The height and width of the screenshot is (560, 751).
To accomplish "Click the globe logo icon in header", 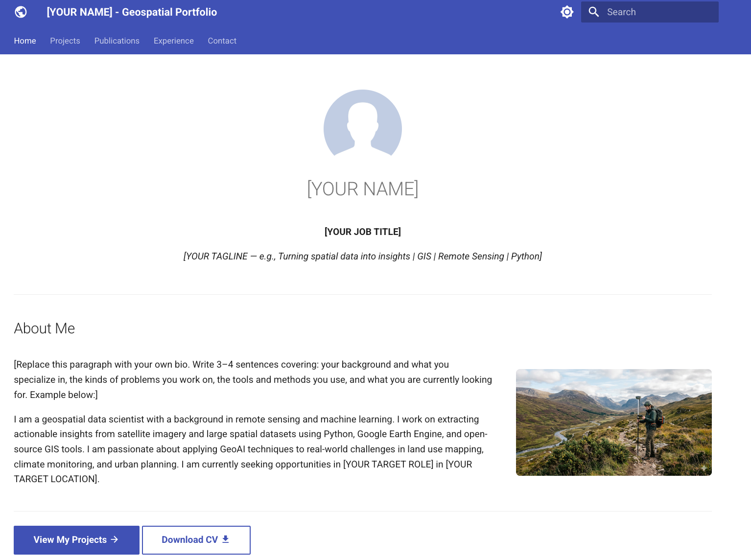I will pos(21,12).
